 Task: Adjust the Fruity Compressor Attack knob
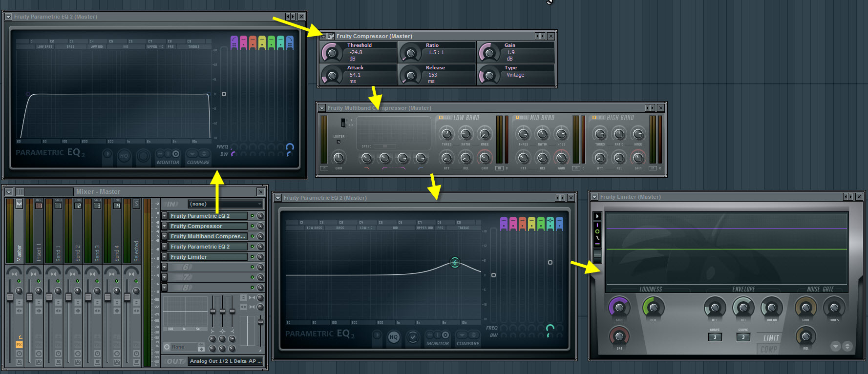pyautogui.click(x=332, y=75)
